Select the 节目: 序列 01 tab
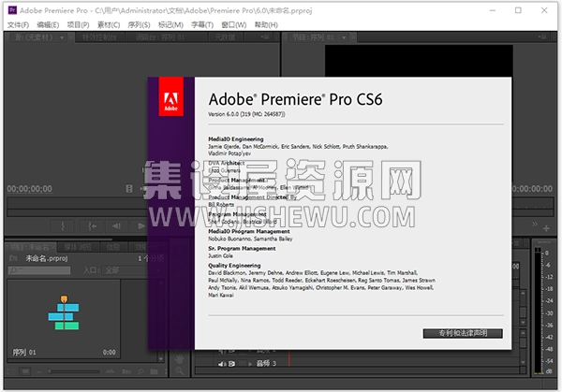 (x=313, y=37)
